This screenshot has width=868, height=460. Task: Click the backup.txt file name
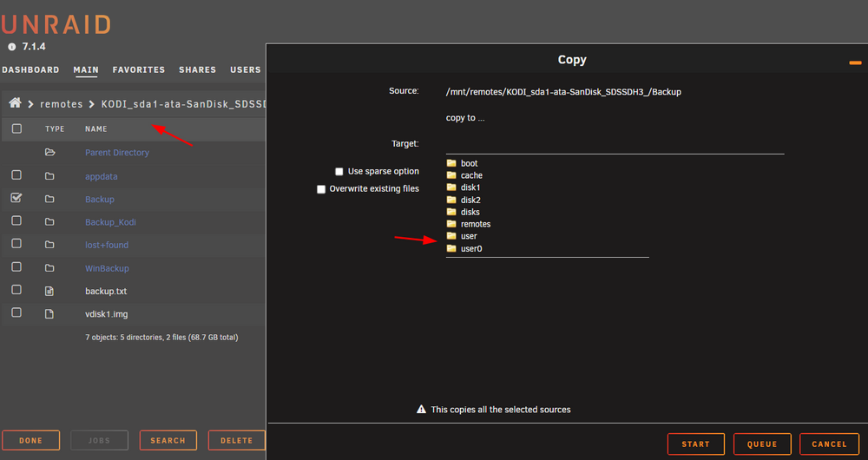coord(106,291)
